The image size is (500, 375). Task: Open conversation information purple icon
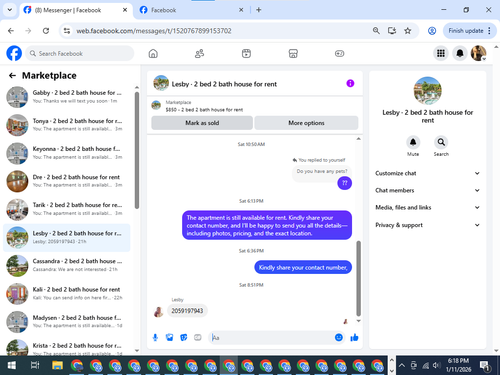[350, 83]
